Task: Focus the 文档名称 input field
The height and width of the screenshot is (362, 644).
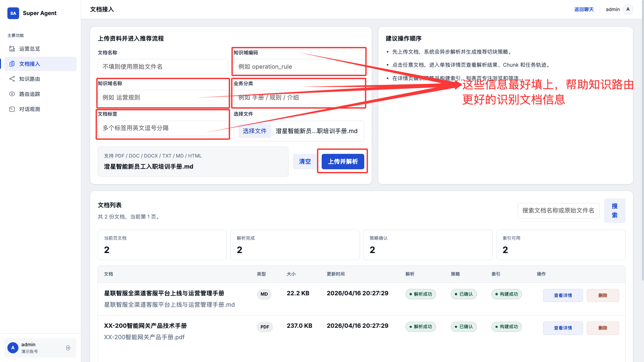Action: pyautogui.click(x=163, y=67)
